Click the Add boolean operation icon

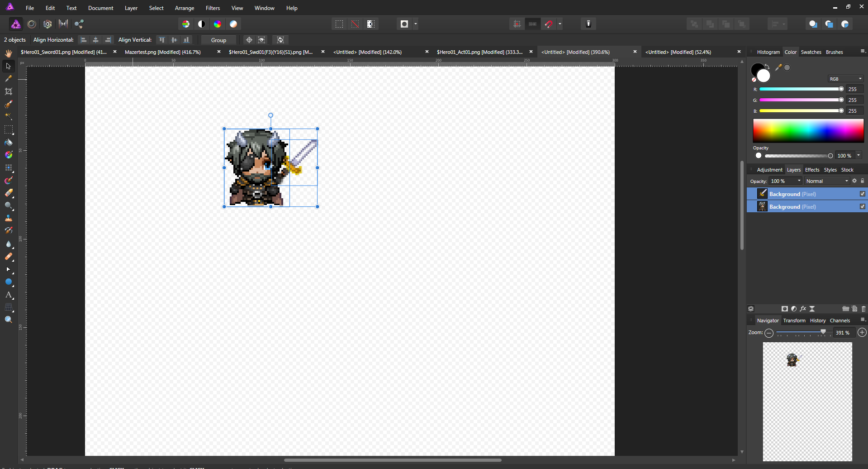[x=694, y=24]
